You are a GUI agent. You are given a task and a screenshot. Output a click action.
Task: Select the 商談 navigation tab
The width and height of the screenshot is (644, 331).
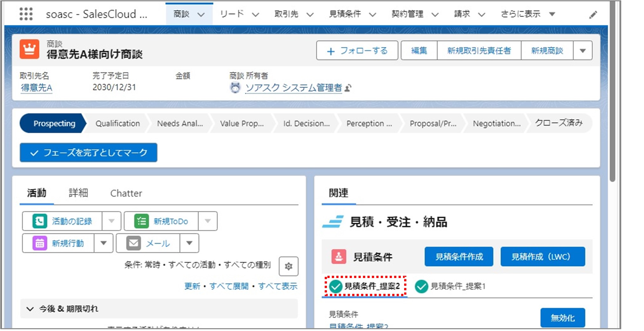click(181, 14)
